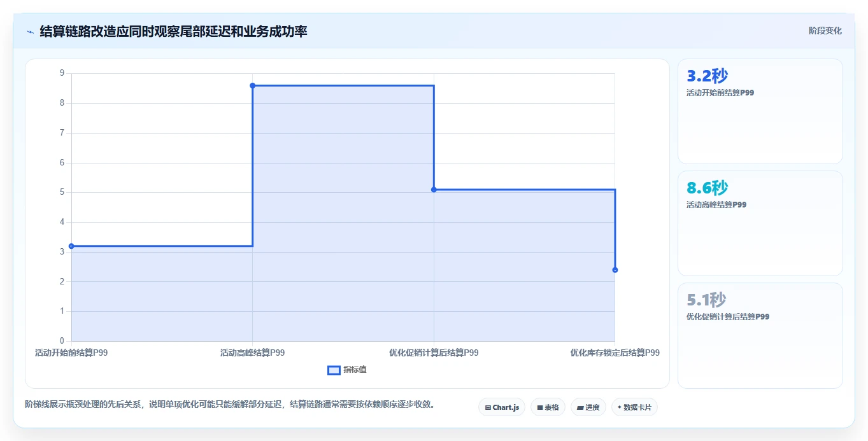
Task: Click y-axis tick label 9
Action: pyautogui.click(x=62, y=73)
